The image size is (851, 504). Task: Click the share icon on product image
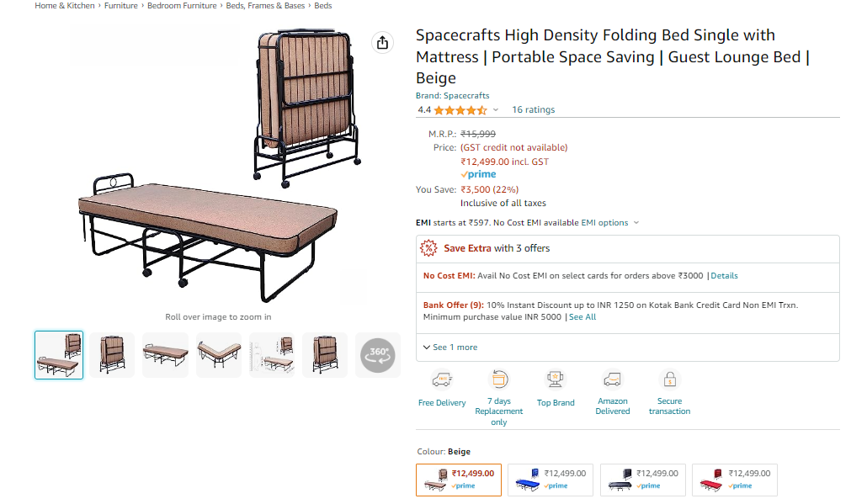(x=383, y=43)
